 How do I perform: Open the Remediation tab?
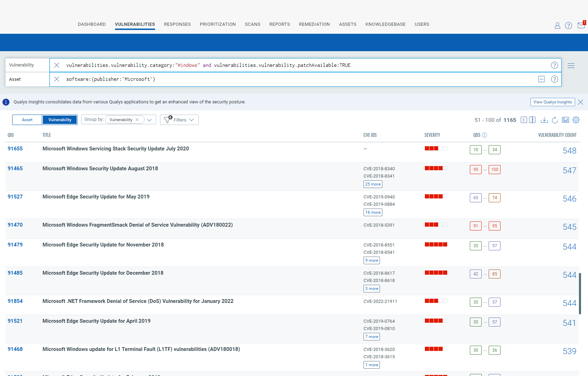coord(314,24)
